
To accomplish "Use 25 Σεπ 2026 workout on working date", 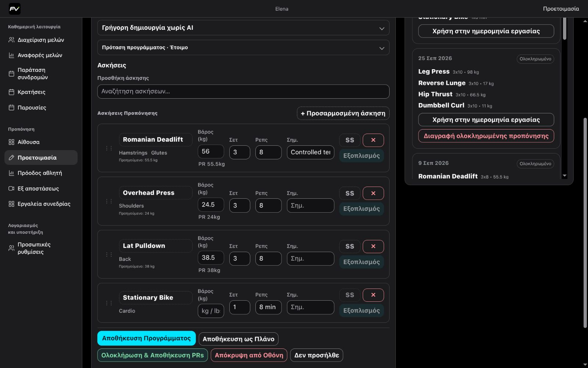I will click(486, 120).
